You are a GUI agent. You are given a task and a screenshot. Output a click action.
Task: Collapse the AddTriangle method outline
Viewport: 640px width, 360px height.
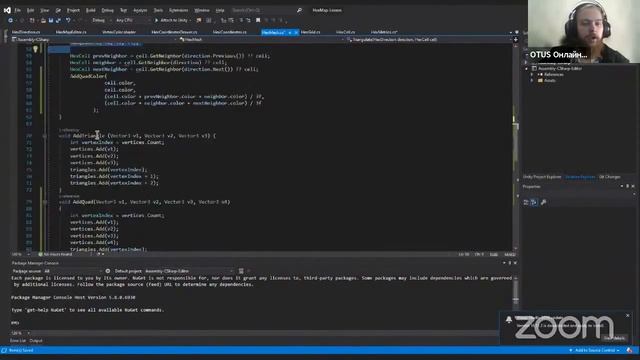pos(45,136)
